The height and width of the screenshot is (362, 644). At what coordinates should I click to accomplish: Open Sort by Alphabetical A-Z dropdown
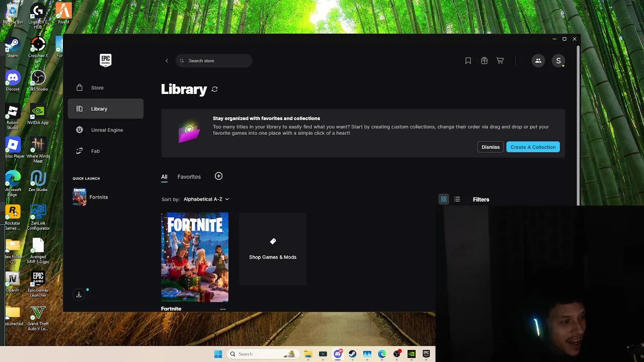(206, 199)
